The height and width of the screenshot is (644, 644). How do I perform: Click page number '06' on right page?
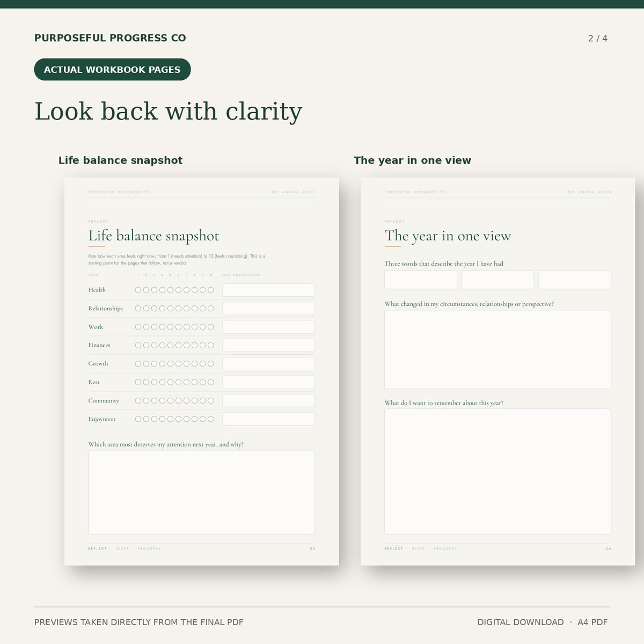point(609,549)
